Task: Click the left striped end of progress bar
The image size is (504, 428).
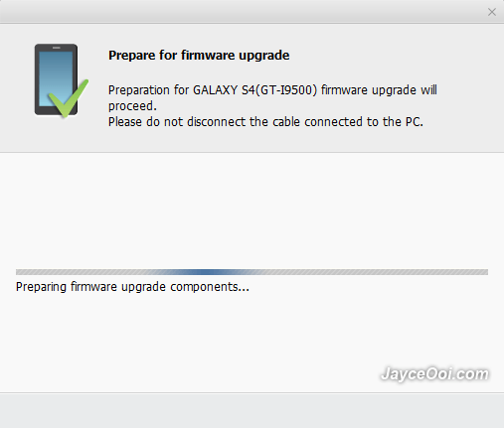Action: pos(50,272)
